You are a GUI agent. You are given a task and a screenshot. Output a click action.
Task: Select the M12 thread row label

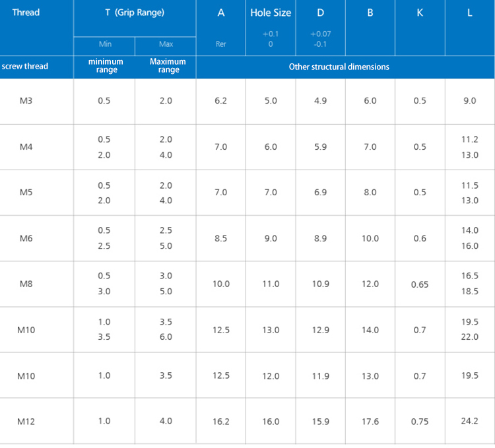26,421
